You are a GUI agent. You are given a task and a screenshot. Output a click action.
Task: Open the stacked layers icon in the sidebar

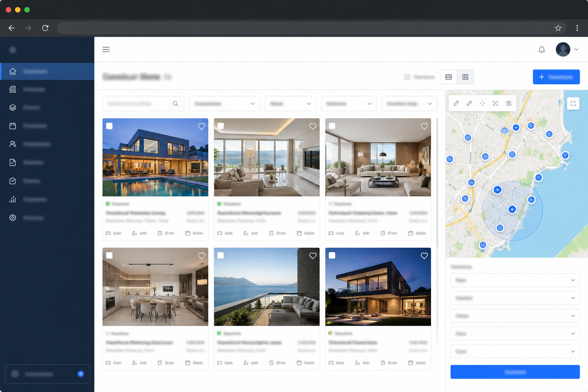tap(13, 108)
